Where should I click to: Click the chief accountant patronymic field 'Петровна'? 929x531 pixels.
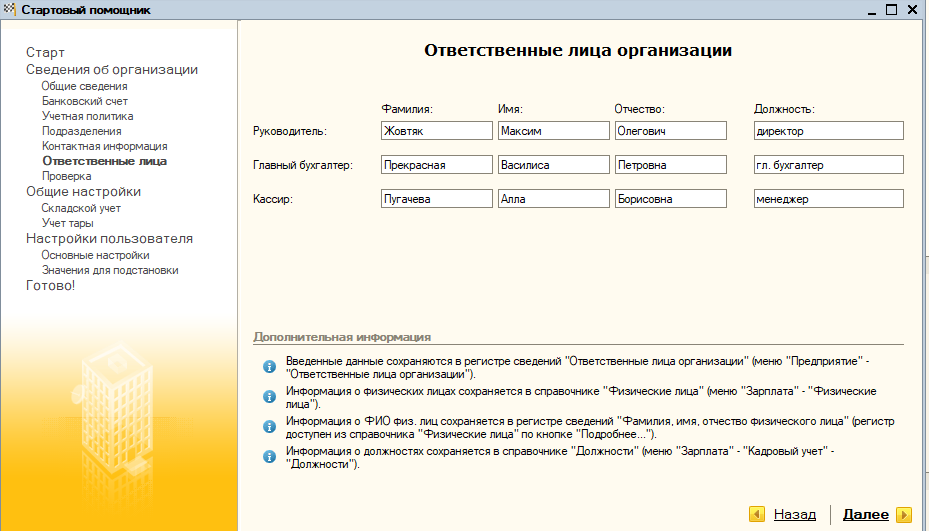(x=671, y=165)
